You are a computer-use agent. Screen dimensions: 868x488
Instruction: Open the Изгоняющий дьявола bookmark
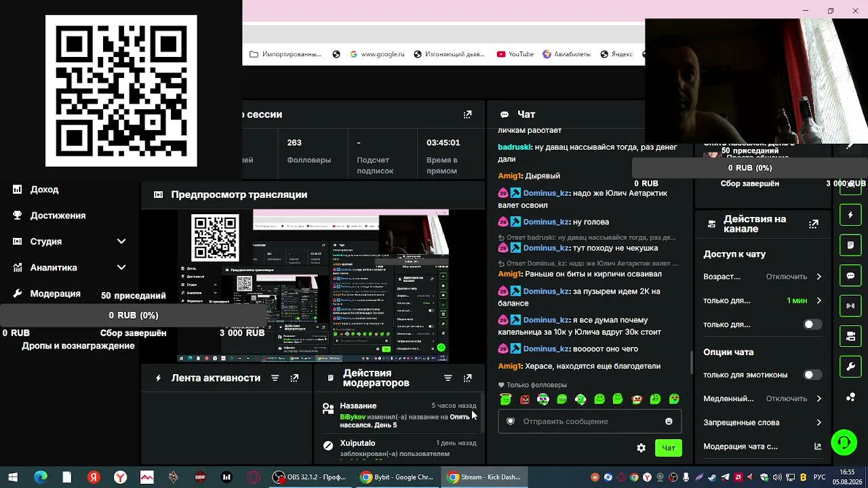coord(449,54)
